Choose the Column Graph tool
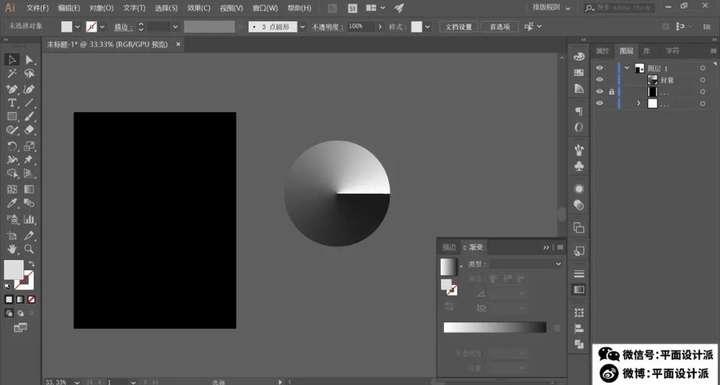This screenshot has height=385, width=720. (29, 219)
